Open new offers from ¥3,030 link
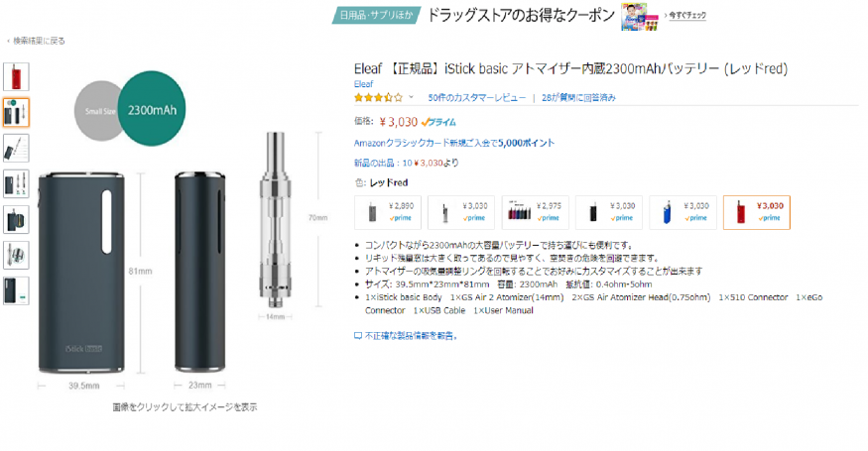 (407, 163)
